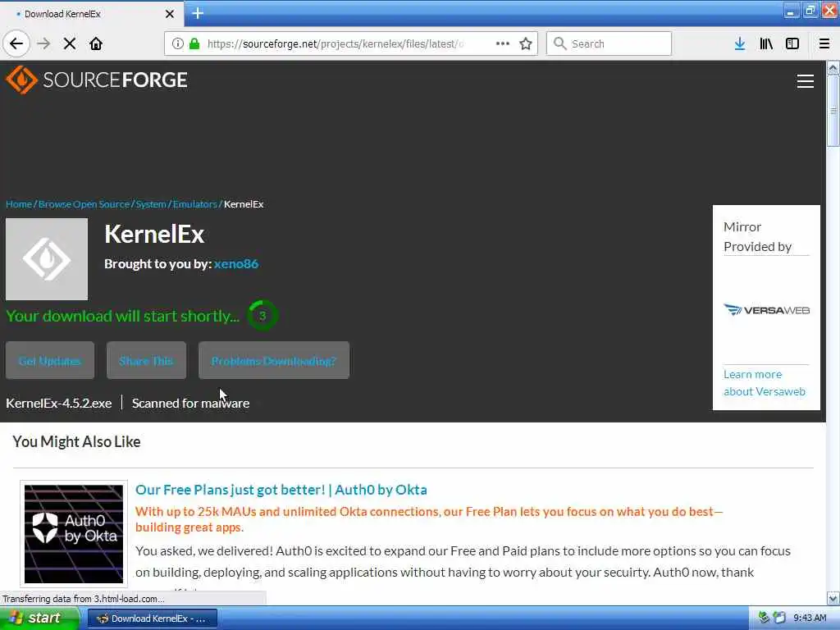Select the Download KernelEx tab
Viewport: 840px width, 630px height.
click(91, 14)
